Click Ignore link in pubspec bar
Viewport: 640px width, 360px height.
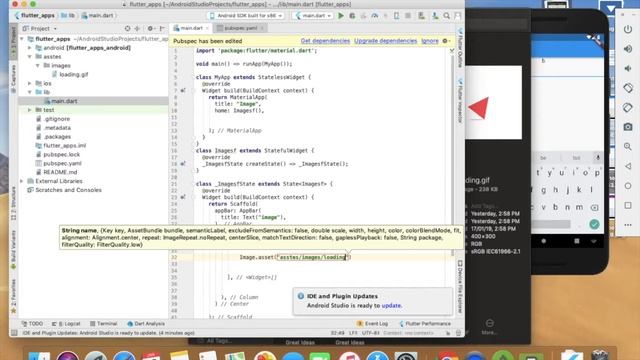tap(430, 41)
